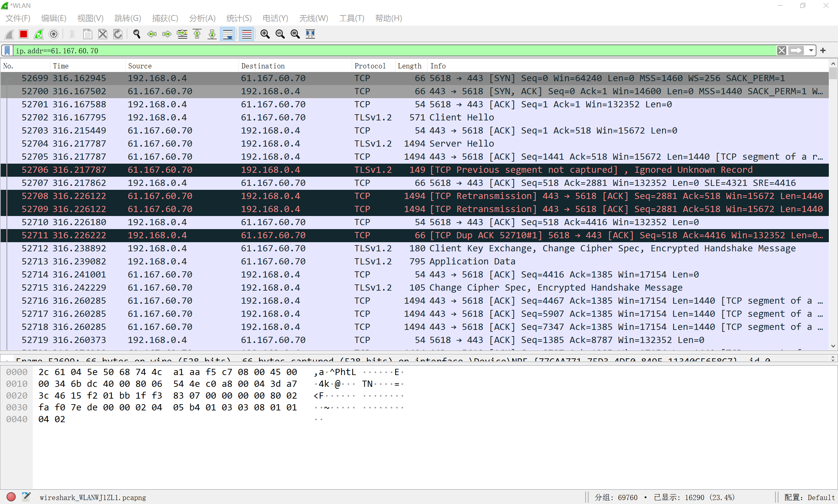Viewport: 838px width, 504px height.
Task: Select packet 52719 row in packet list
Action: pos(415,340)
